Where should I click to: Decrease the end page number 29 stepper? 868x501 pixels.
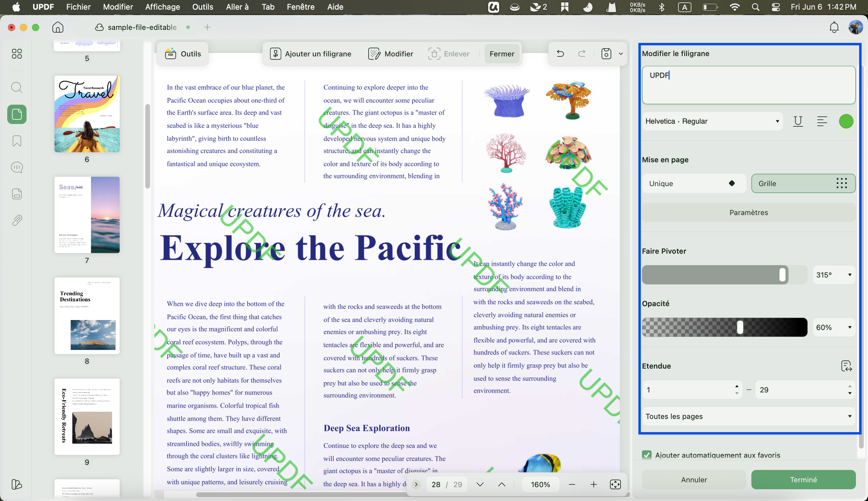coord(850,393)
